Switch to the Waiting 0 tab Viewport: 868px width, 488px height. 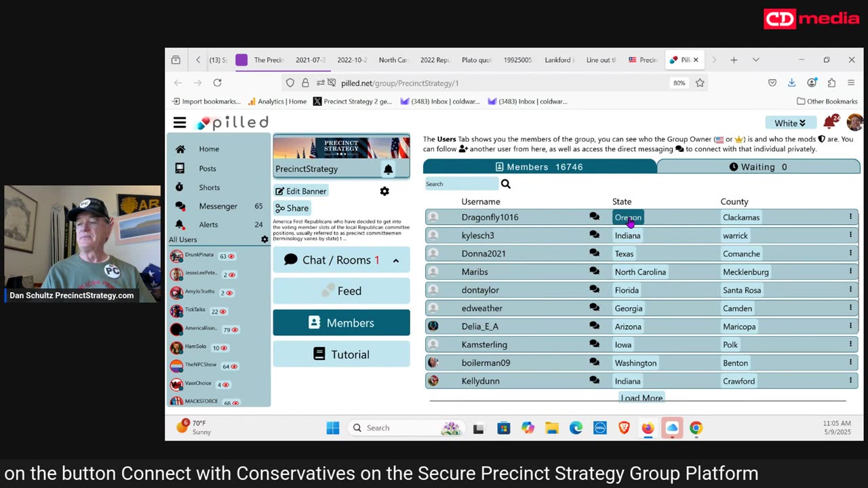758,167
